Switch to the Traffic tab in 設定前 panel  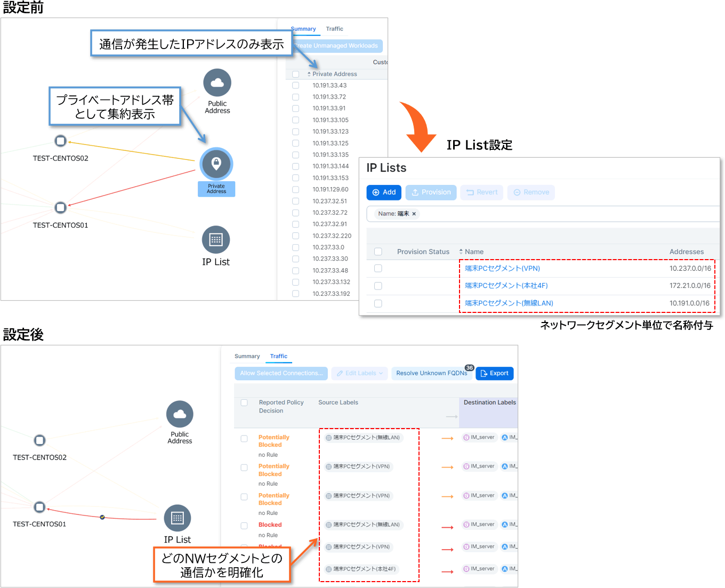(x=334, y=29)
